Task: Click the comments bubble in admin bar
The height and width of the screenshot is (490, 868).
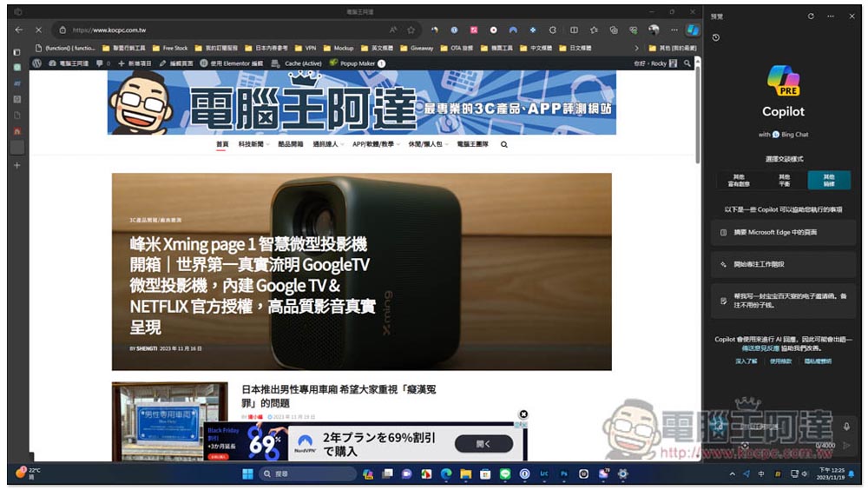Action: (103, 63)
